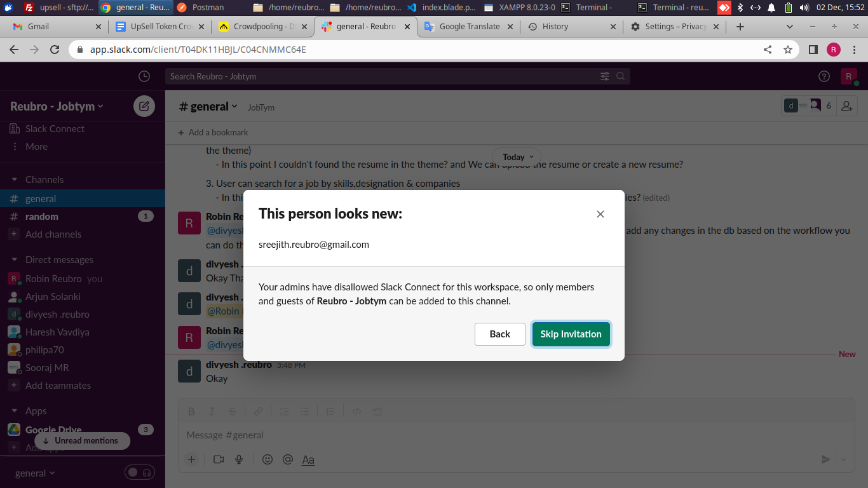Click the blockquote formatting icon
Image resolution: width=868 pixels, height=488 pixels.
tap(330, 411)
